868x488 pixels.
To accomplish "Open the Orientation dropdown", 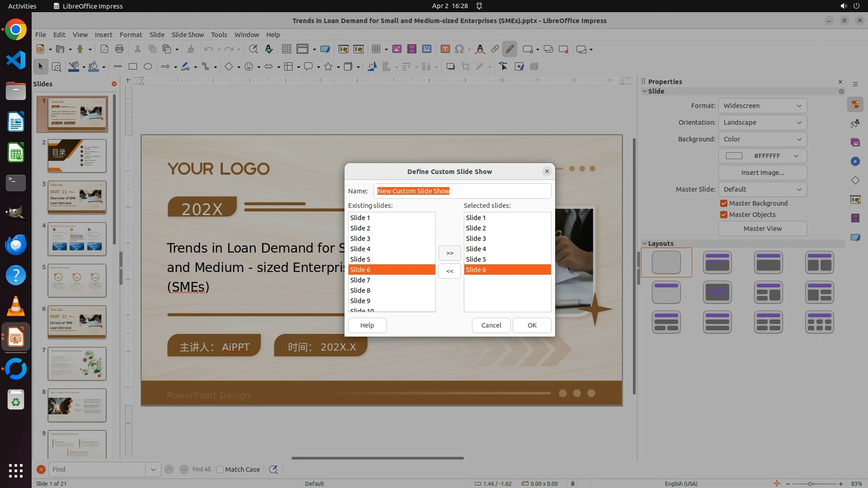I will point(762,122).
